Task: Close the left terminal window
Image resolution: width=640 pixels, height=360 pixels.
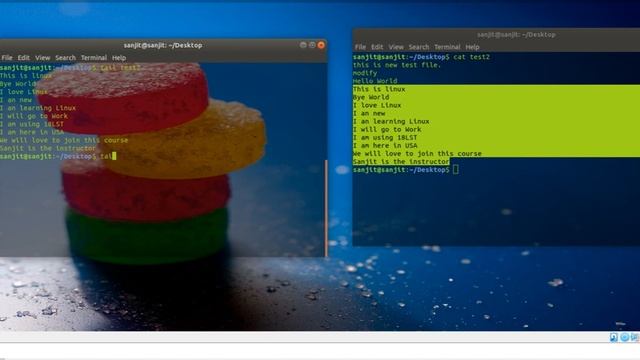Action: tap(321, 45)
